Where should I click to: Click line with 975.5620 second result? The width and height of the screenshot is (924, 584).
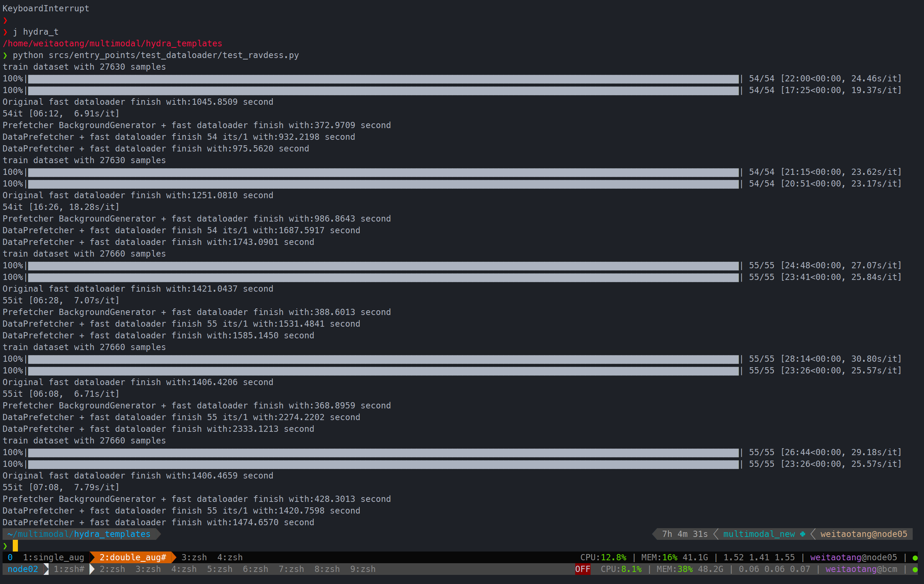point(156,149)
